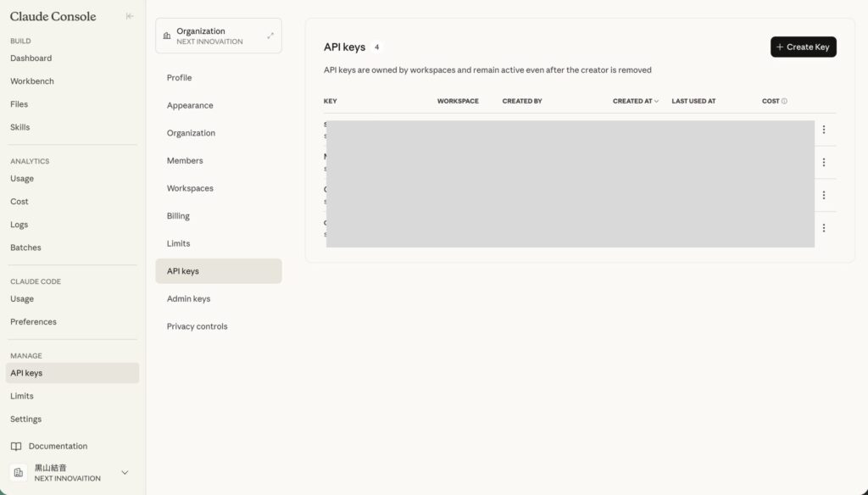
Task: Expand the account menu chevron at bottom
Action: pyautogui.click(x=125, y=473)
